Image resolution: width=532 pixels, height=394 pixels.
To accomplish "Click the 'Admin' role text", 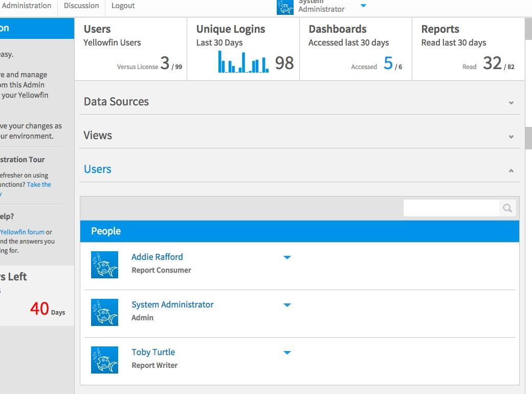I will pos(143,318).
